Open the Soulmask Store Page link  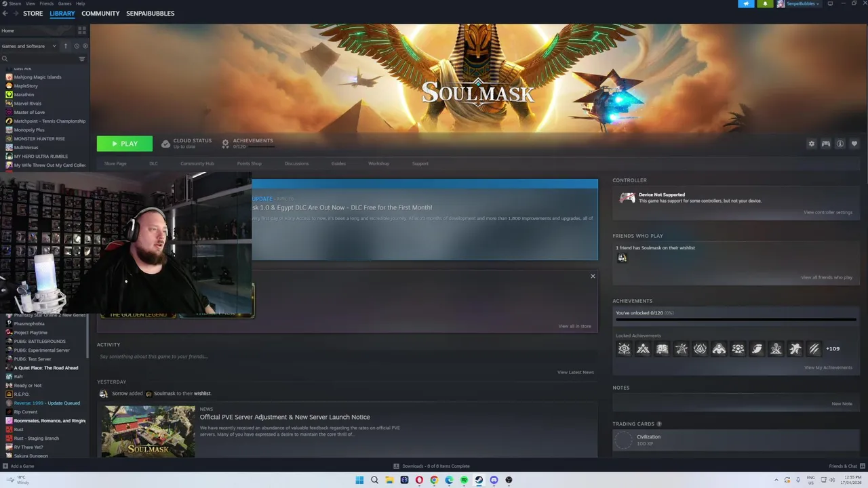[x=115, y=163]
